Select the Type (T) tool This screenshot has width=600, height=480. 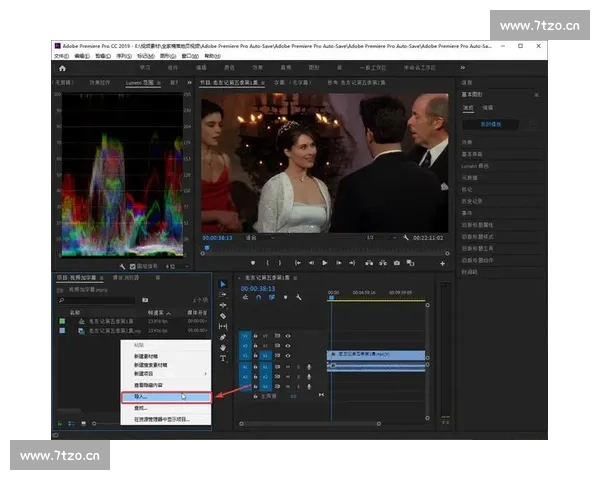pos(223,358)
